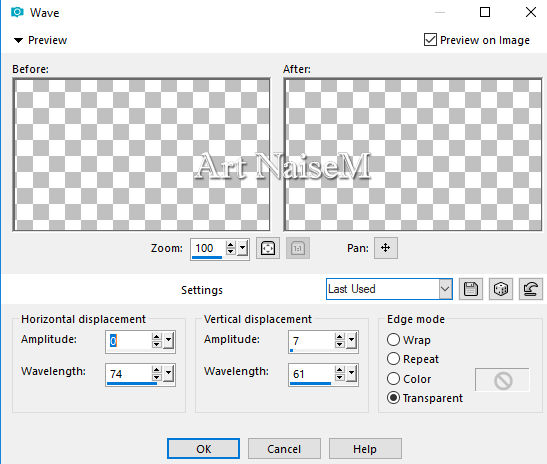Select the Wrap edge mode

tap(393, 339)
